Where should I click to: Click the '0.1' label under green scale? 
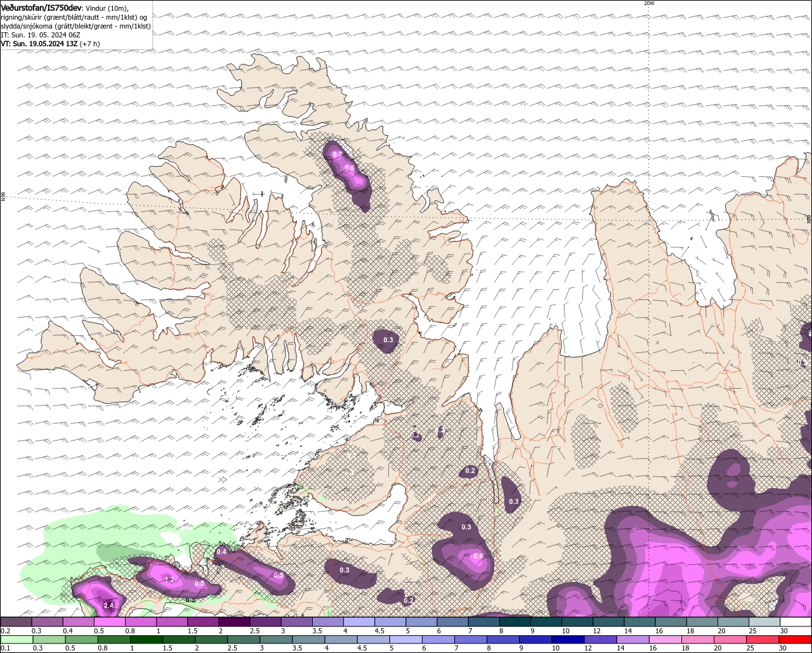(x=5, y=648)
